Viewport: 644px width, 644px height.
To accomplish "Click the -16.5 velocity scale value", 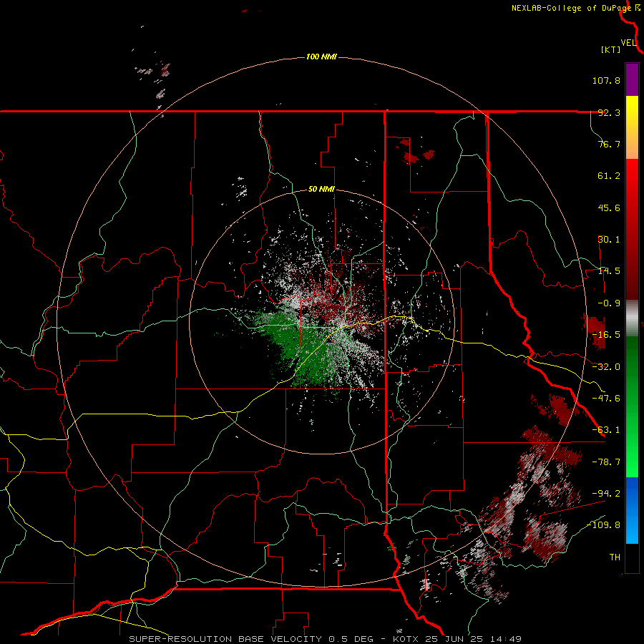I will [x=606, y=335].
